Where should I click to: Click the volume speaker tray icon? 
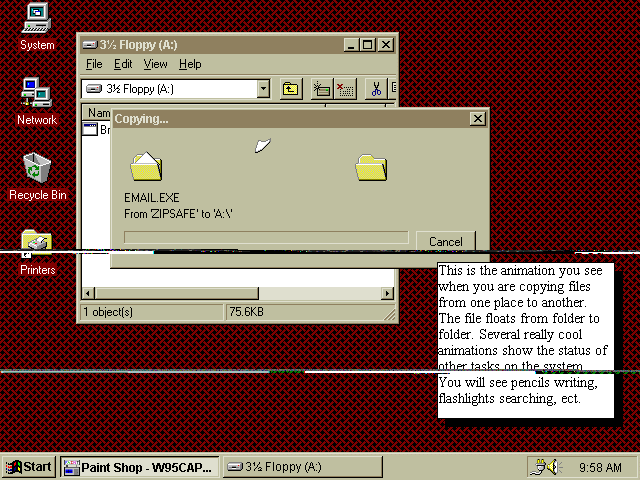click(554, 467)
